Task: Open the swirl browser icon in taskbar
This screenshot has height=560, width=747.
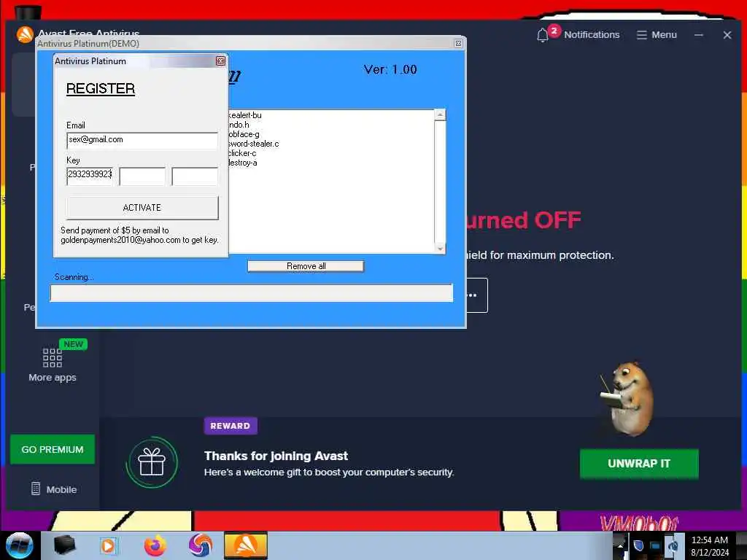Action: pyautogui.click(x=201, y=545)
